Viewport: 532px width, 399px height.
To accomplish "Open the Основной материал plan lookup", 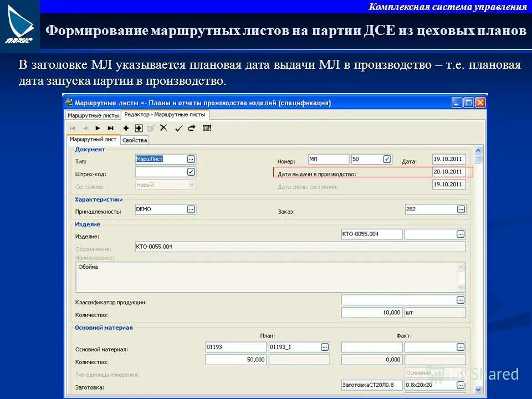I will (324, 346).
